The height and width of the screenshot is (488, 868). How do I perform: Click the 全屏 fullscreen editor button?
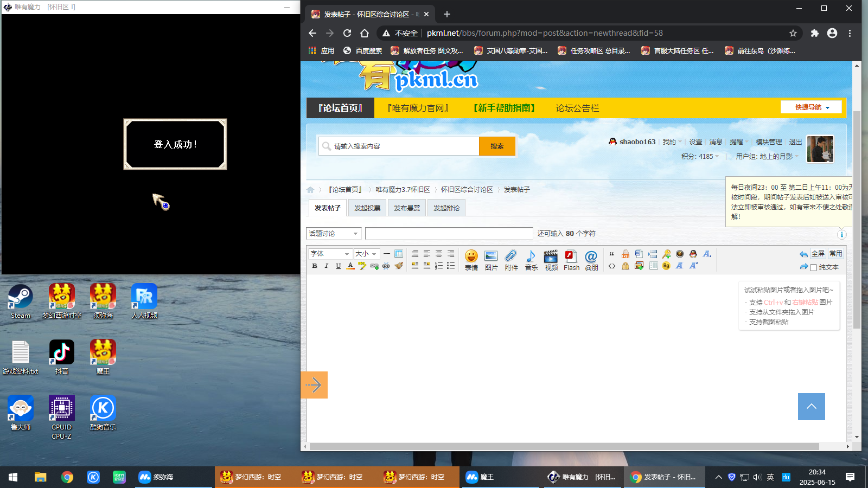point(818,254)
